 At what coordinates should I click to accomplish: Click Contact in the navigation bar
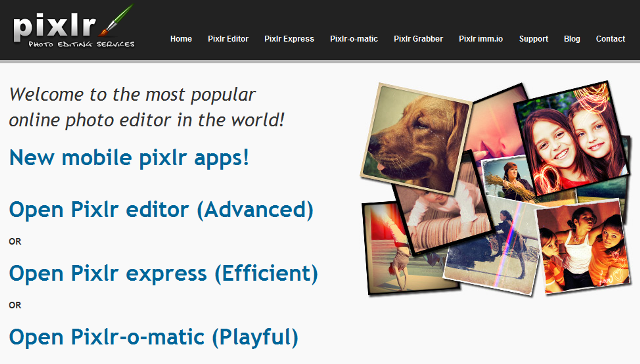pos(610,39)
